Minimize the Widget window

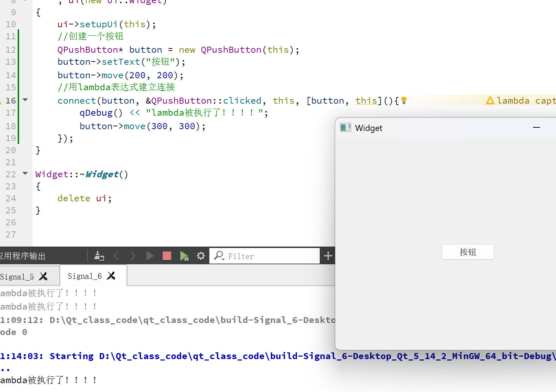537,127
